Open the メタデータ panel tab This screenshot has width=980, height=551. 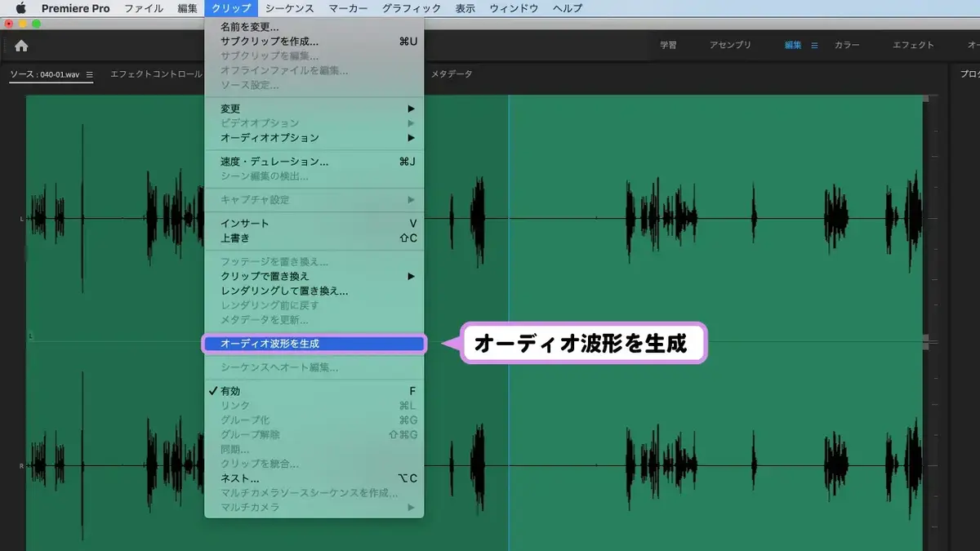coord(452,74)
